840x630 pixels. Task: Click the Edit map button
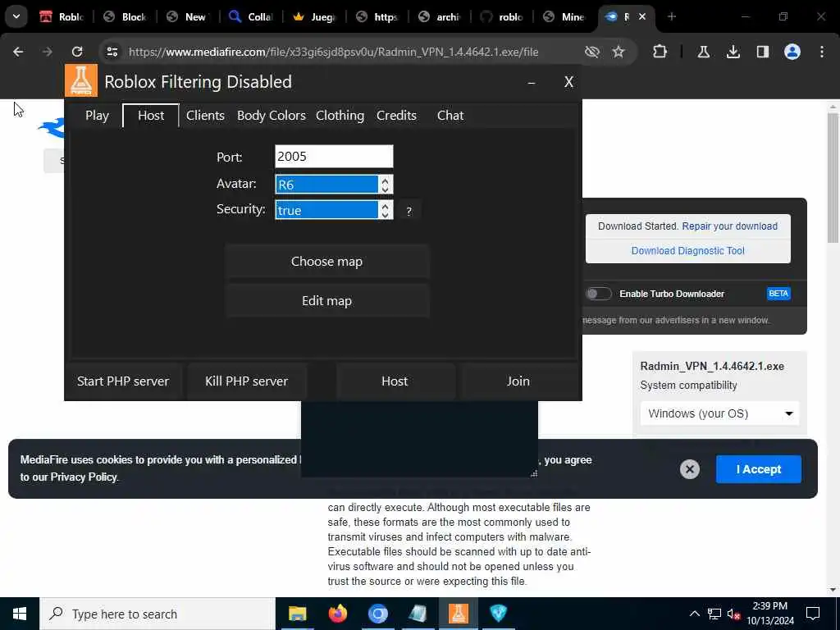pyautogui.click(x=326, y=301)
